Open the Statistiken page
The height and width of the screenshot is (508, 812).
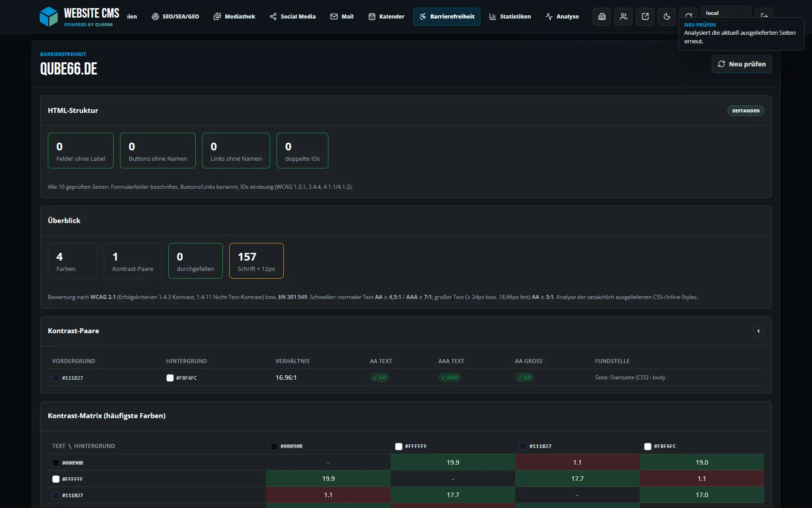510,17
